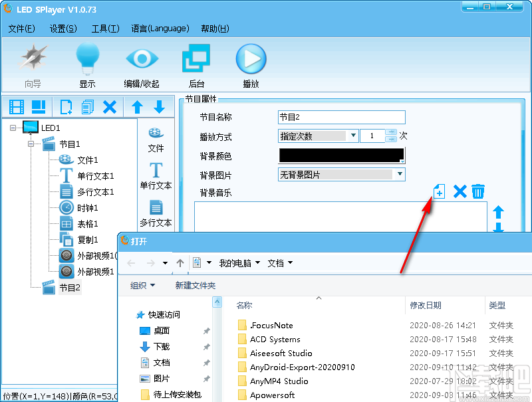Click the move-up arrow icon in the tree toolbar
This screenshot has height=402, width=532.
click(136, 106)
